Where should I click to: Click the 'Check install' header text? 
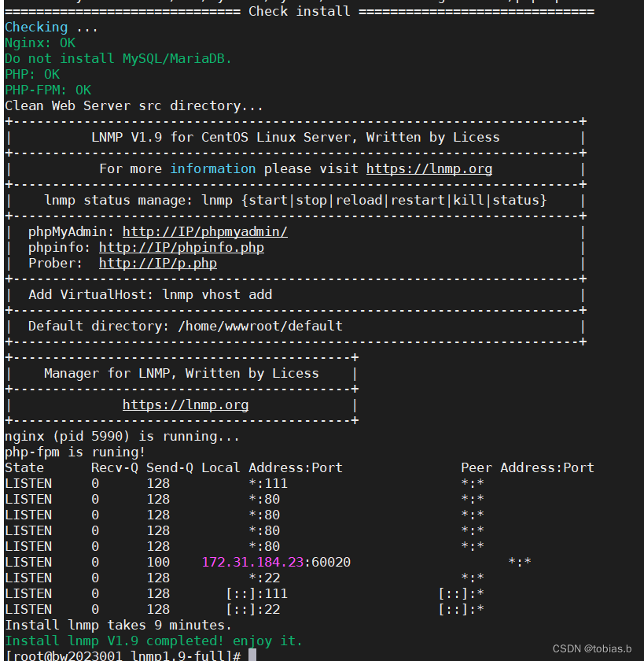[300, 11]
